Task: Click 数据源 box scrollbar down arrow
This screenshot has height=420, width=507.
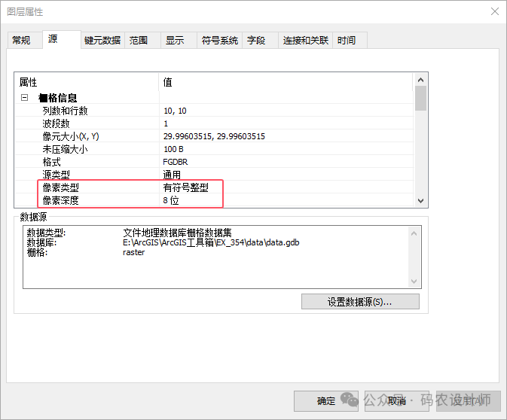Action: 414,281
